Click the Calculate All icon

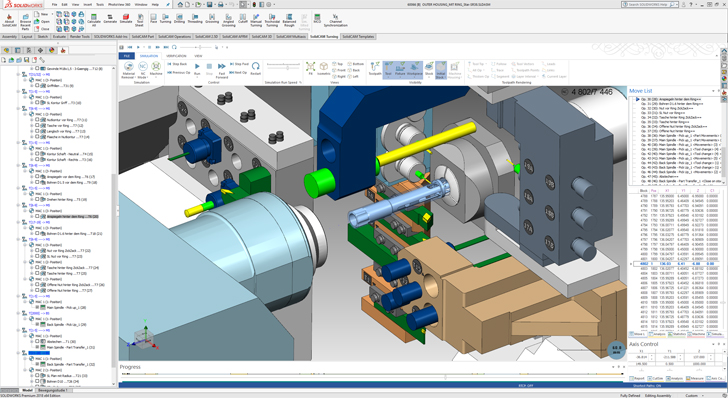point(94,19)
